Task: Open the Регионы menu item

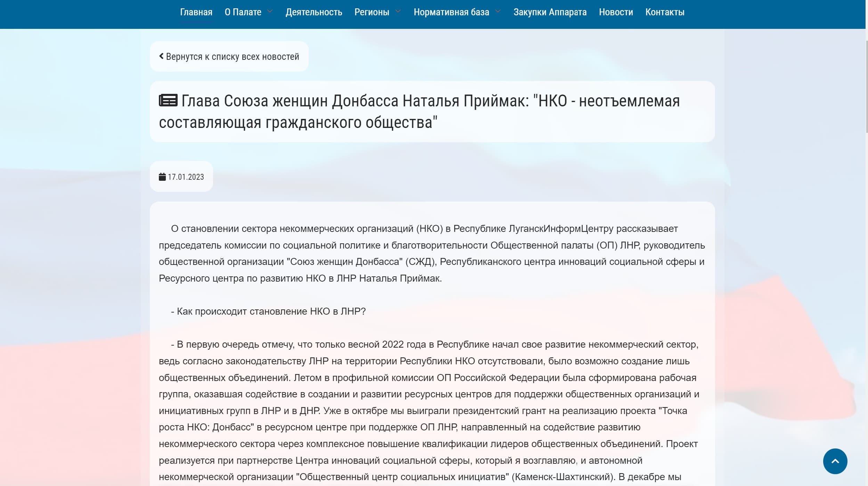Action: (x=372, y=12)
